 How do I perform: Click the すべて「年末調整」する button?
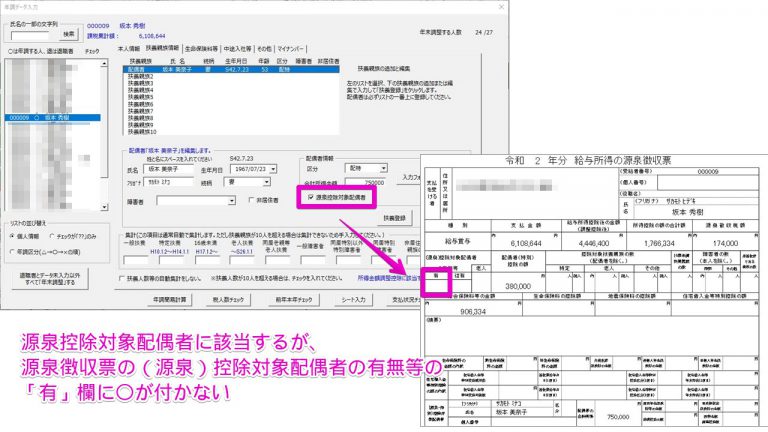49,279
